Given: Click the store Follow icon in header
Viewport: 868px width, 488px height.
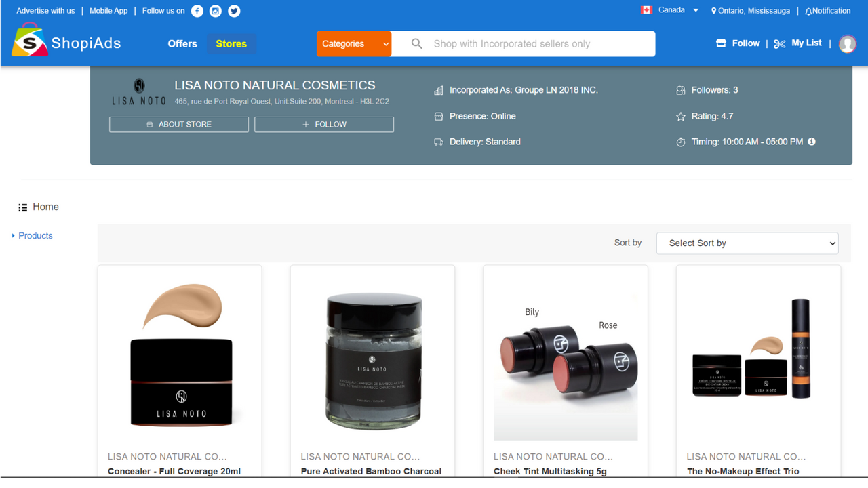Looking at the screenshot, I should pyautogui.click(x=721, y=43).
